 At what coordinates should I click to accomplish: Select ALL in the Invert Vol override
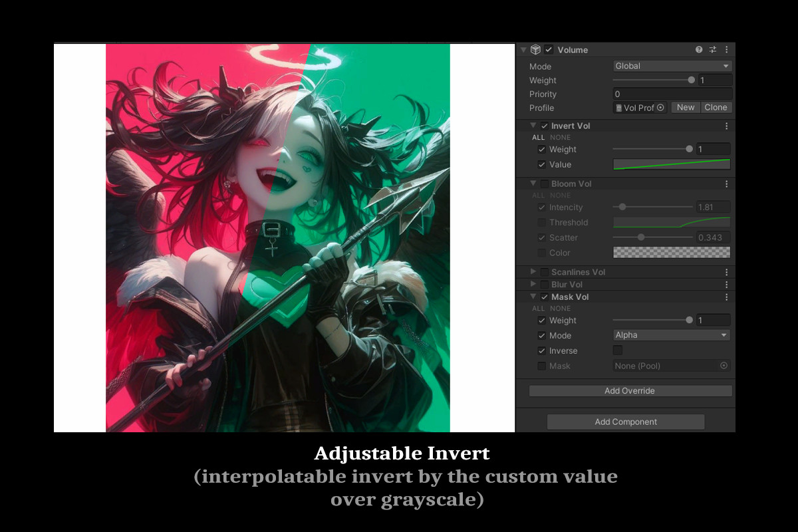(x=537, y=137)
